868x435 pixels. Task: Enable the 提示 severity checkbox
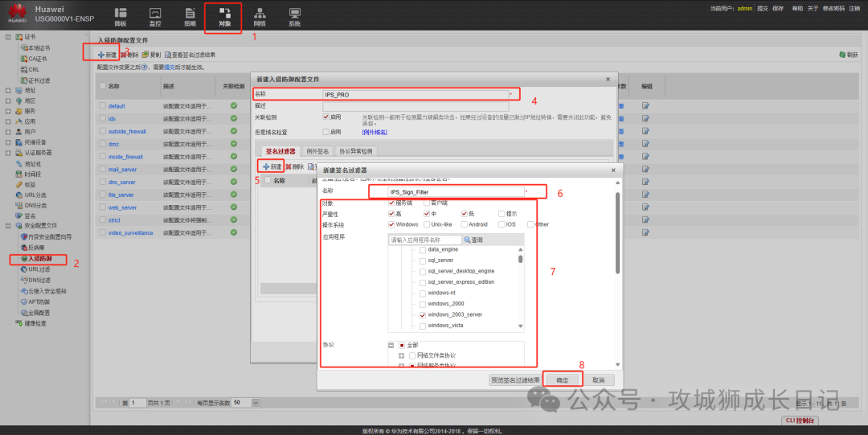(502, 214)
